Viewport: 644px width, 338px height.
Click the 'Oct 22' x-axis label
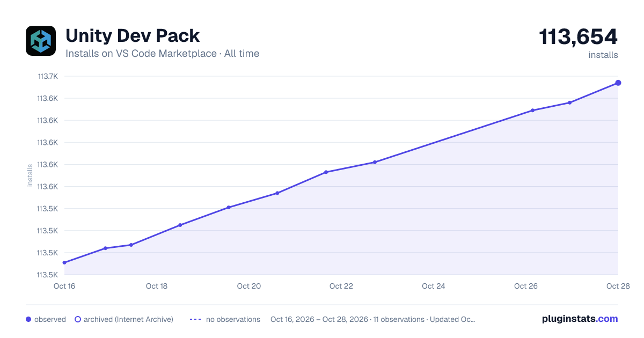pos(341,286)
